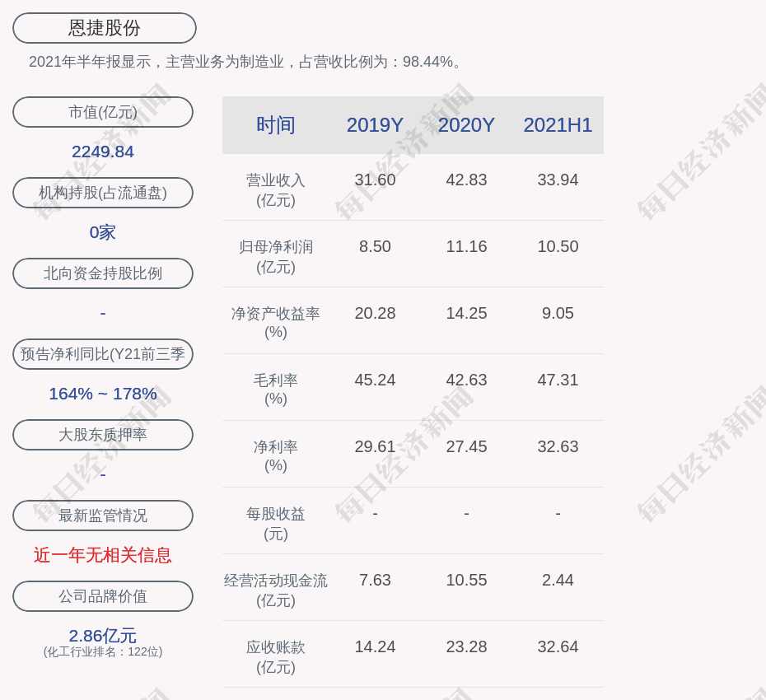Viewport: 766px width, 700px height.
Task: Click the 净资产收益率 row label
Action: point(276,323)
